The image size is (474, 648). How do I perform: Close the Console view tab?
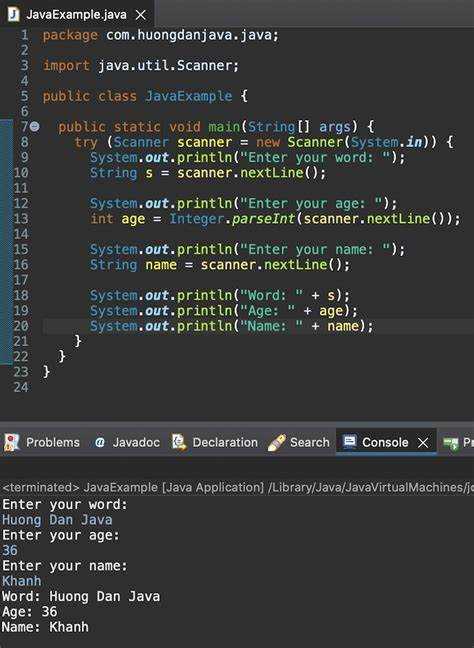coord(423,443)
